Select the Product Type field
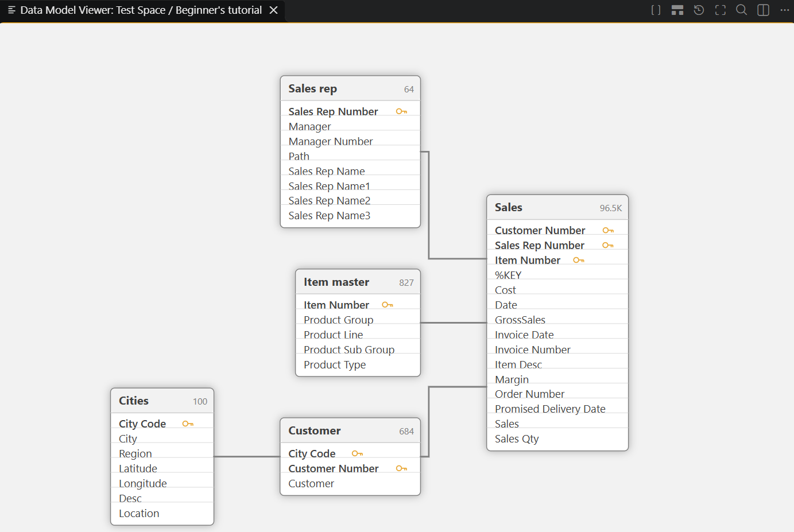The image size is (794, 532). point(358,364)
